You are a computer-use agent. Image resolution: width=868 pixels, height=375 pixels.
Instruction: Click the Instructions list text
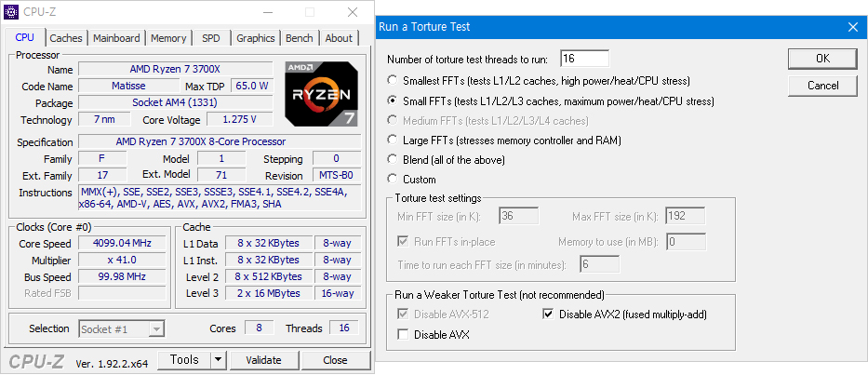[x=220, y=198]
